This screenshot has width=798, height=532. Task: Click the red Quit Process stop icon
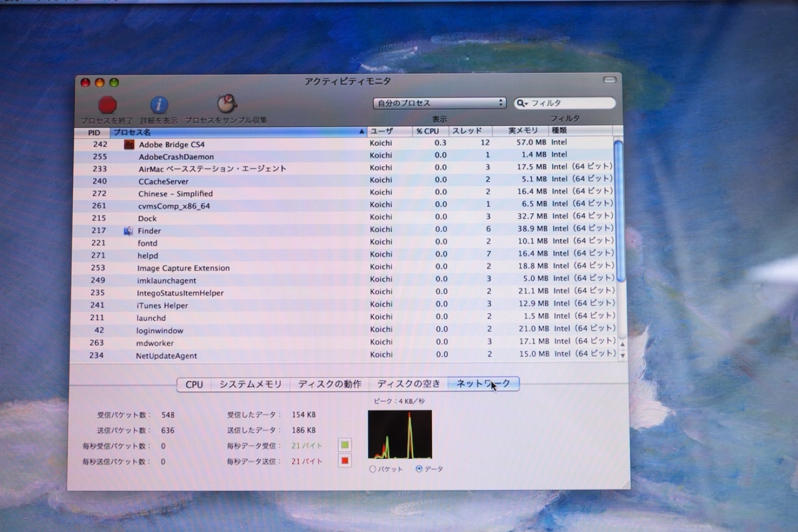(x=107, y=104)
